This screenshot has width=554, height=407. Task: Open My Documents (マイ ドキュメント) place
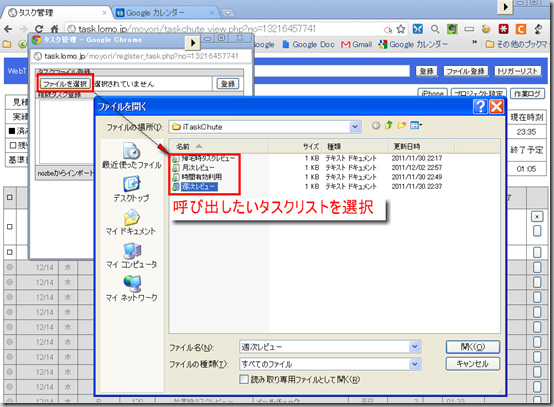(131, 222)
